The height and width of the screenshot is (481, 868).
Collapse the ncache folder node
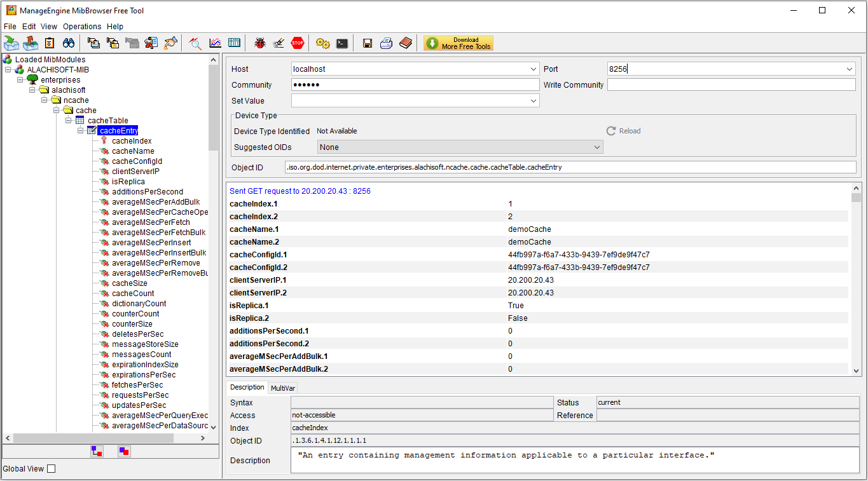point(45,100)
